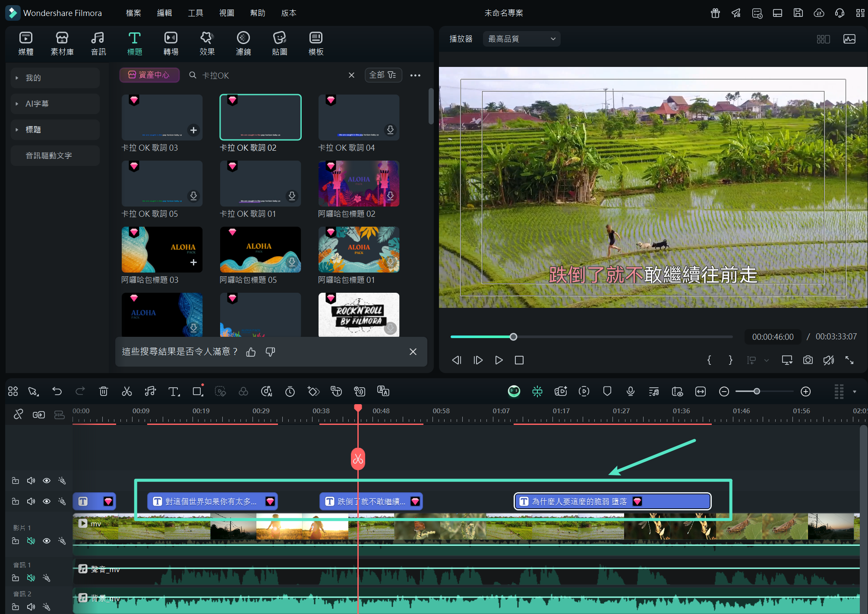The height and width of the screenshot is (614, 868).
Task: Dismiss the search satisfaction prompt
Action: click(x=413, y=352)
